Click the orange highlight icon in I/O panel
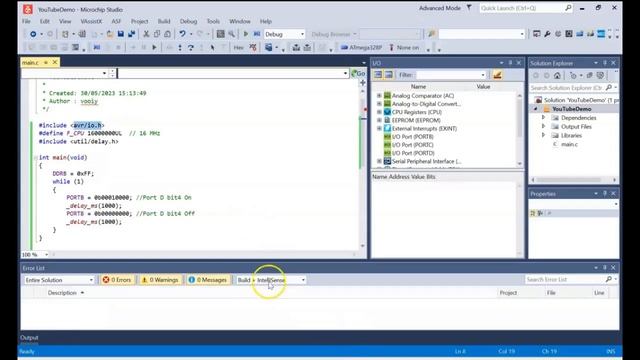Image resolution: width=640 pixels, height=360 pixels. (x=497, y=75)
